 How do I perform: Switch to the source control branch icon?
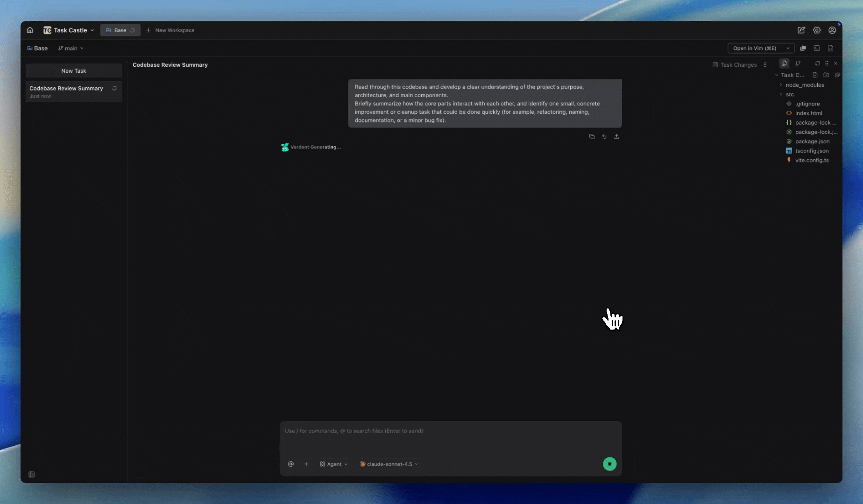(x=798, y=63)
